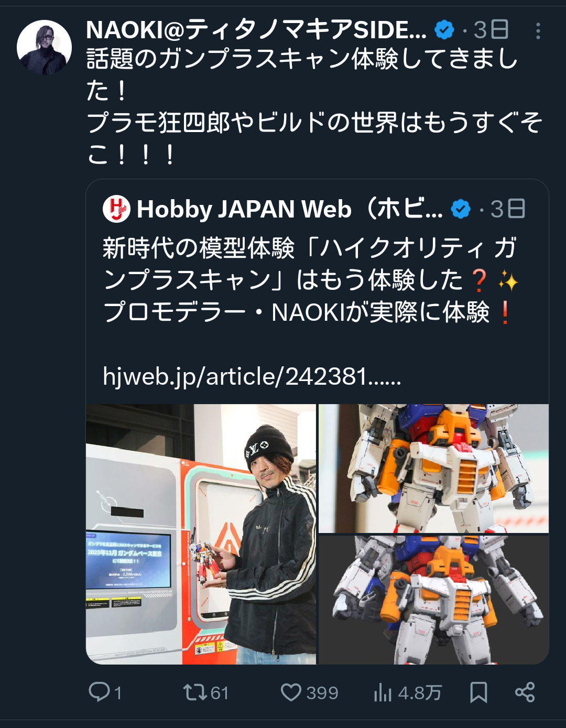The width and height of the screenshot is (566, 728).
Task: Open the share icon
Action: 525,692
